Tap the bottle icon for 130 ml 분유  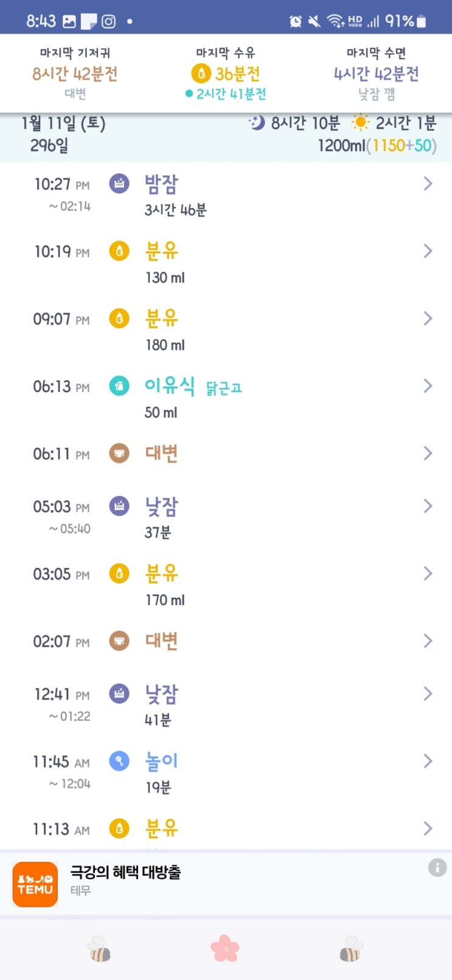[119, 251]
